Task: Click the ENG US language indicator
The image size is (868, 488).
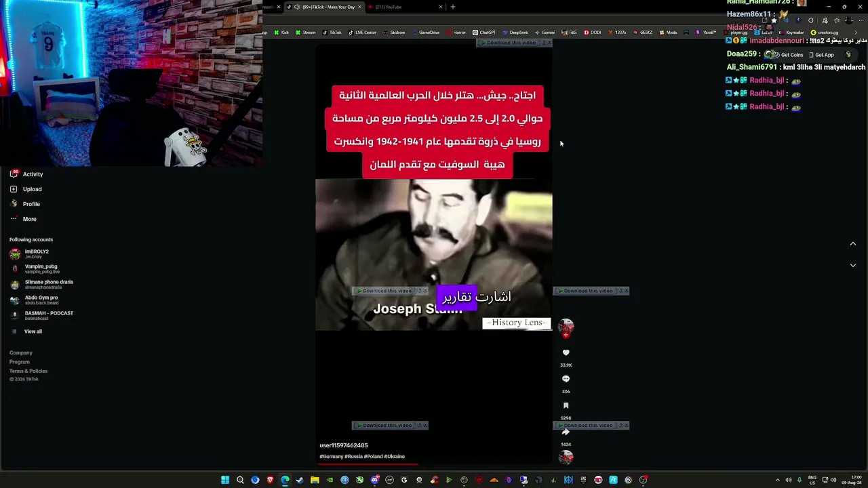Action: pos(813,480)
